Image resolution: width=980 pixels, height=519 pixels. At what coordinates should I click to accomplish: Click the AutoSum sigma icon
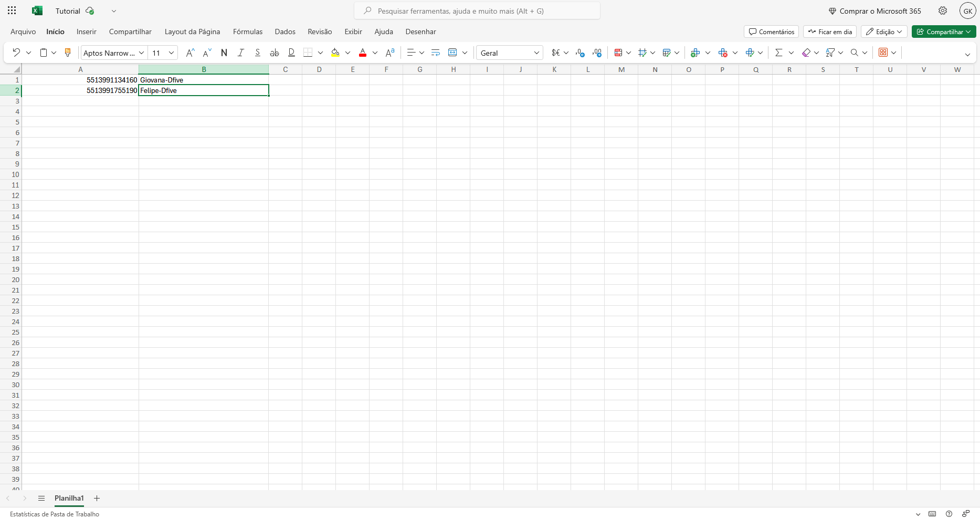click(x=778, y=53)
